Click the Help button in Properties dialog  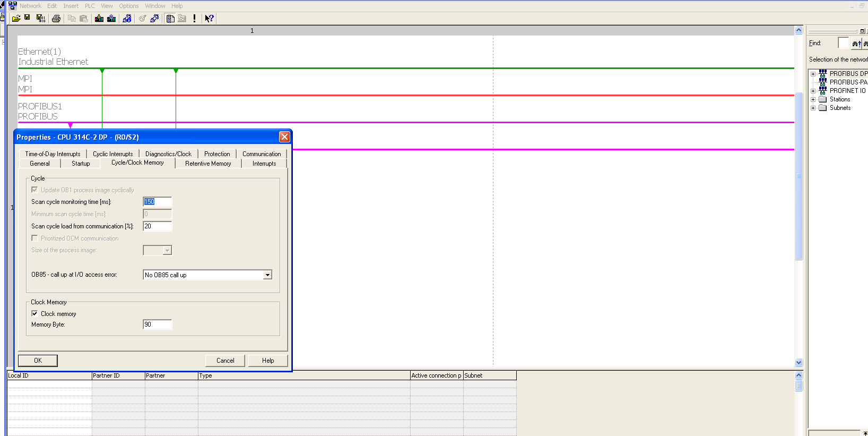click(x=268, y=361)
